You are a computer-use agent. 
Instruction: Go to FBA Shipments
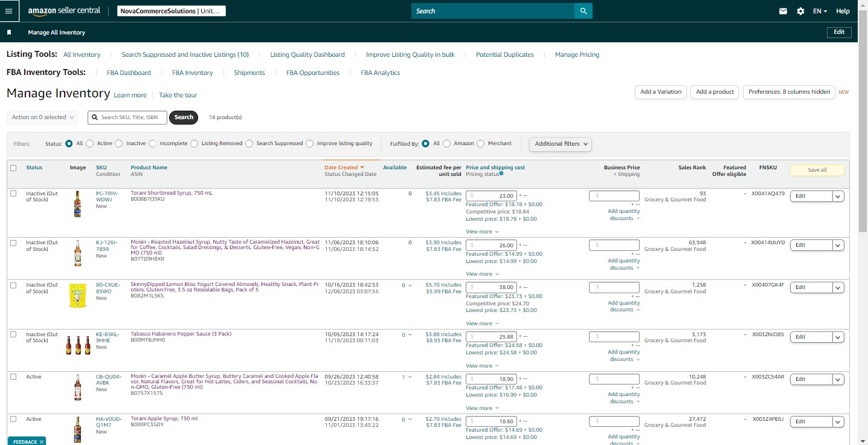tap(249, 73)
